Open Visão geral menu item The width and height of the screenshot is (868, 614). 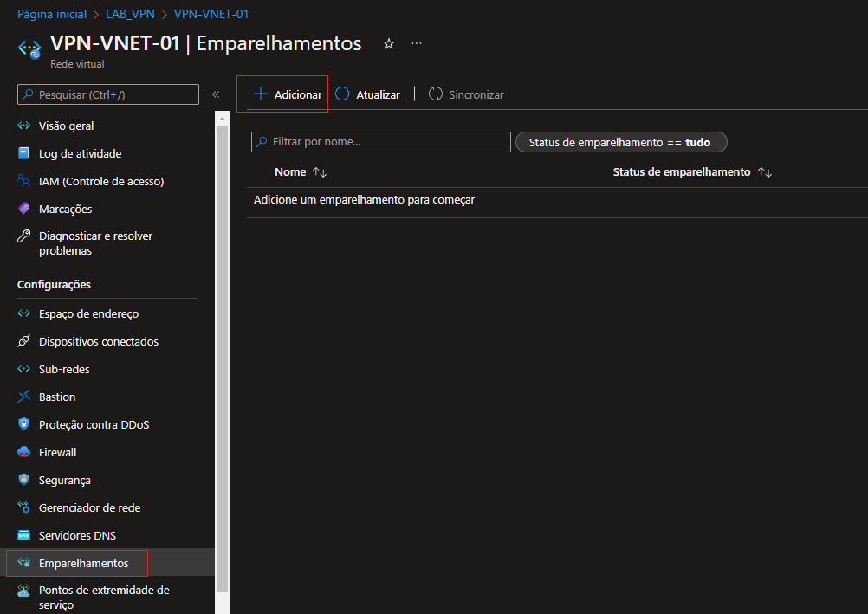tap(66, 126)
